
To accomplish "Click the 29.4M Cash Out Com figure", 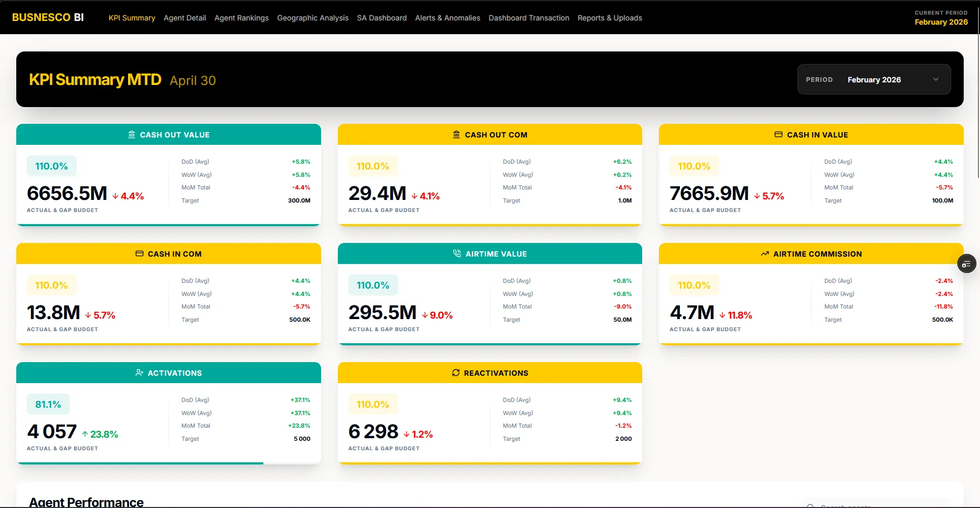I will pos(377,194).
